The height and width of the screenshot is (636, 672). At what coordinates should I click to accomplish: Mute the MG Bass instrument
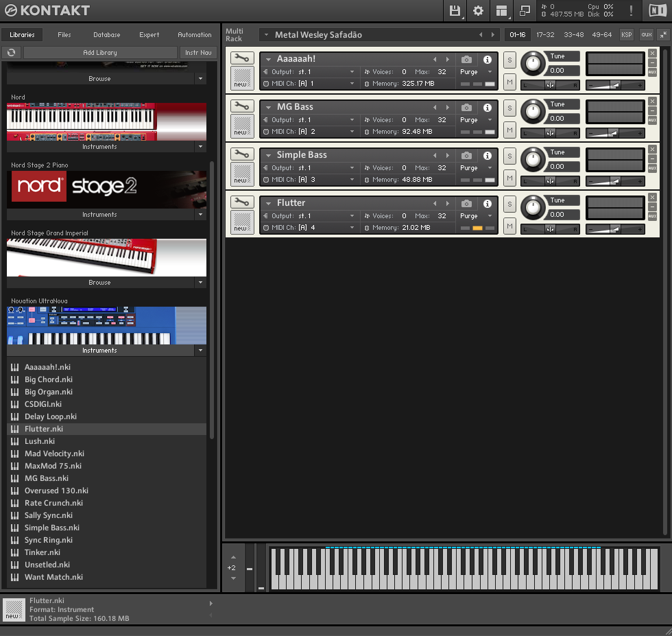click(509, 130)
